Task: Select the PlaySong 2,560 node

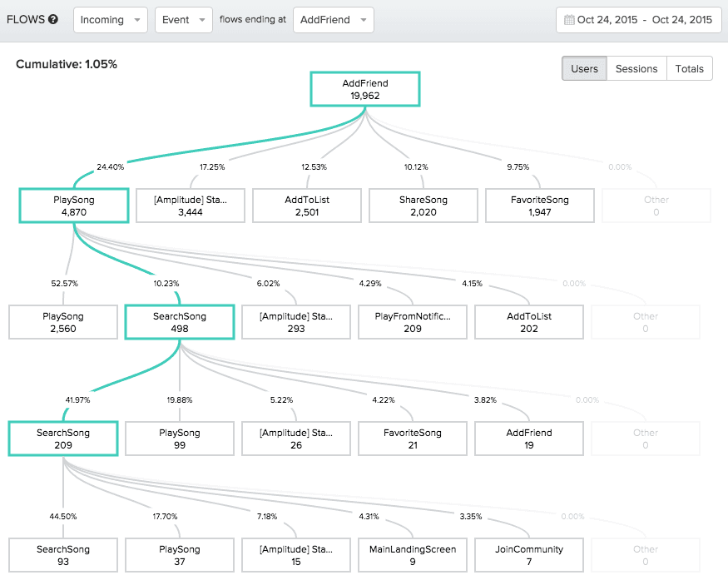Action: click(63, 322)
